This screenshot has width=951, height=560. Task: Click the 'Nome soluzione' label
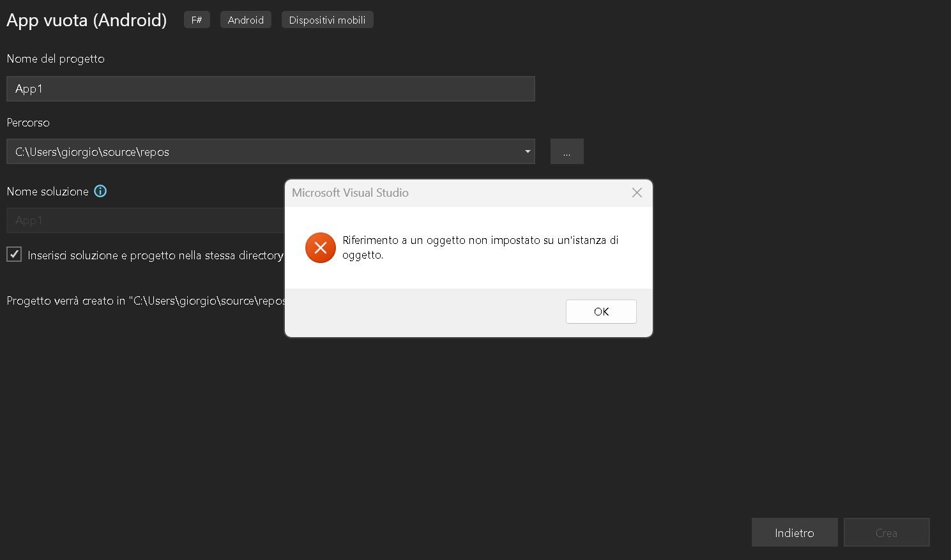pyautogui.click(x=48, y=192)
